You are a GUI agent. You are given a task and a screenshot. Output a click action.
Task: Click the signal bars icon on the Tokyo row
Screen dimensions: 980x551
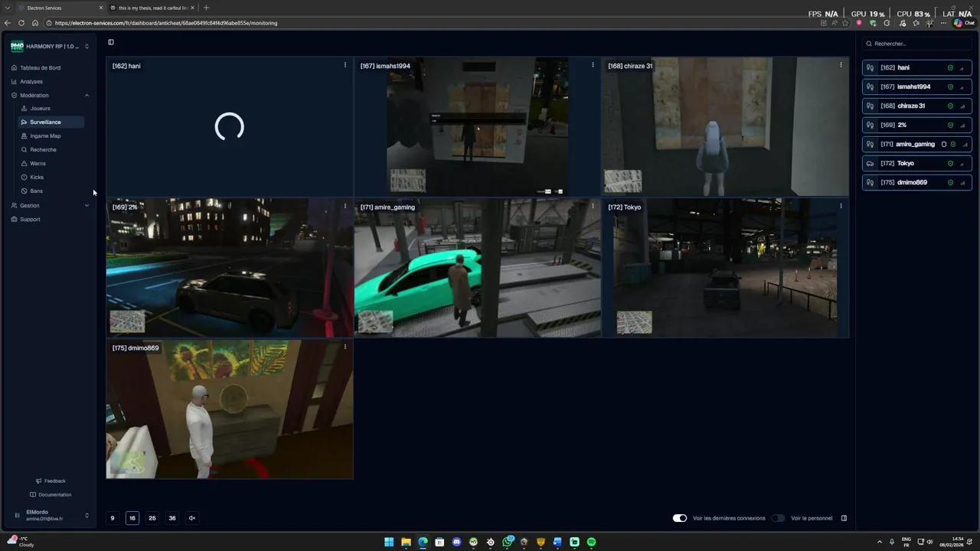[962, 163]
